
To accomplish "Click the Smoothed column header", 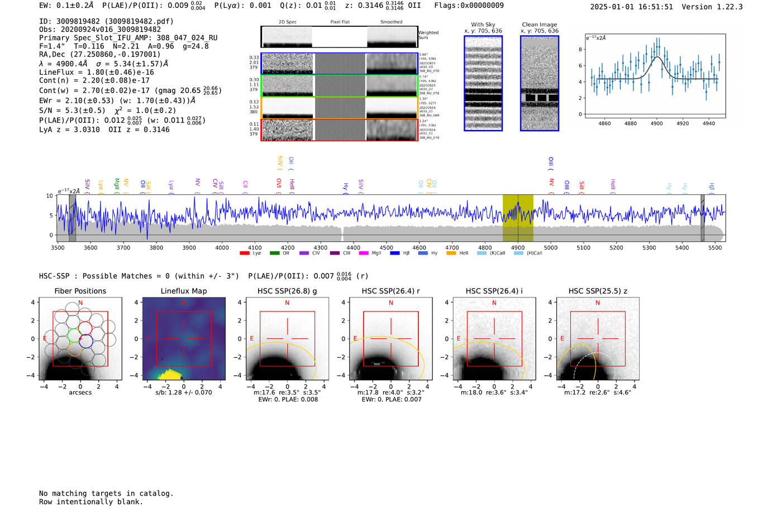I will (391, 22).
